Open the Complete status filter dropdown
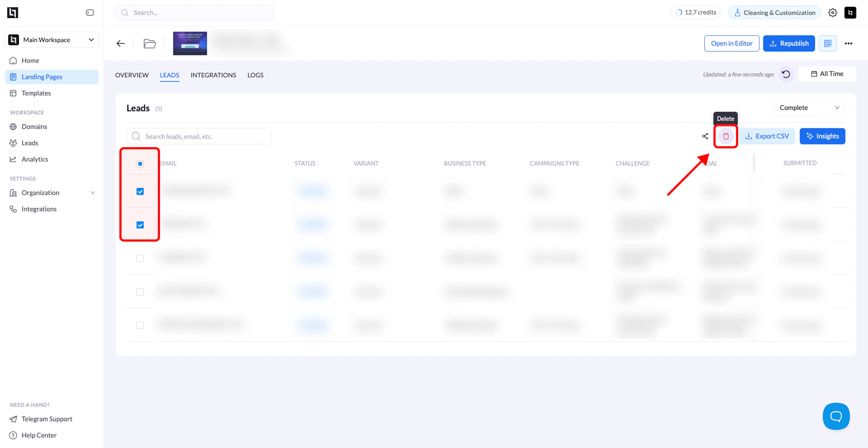This screenshot has width=868, height=448. [810, 108]
